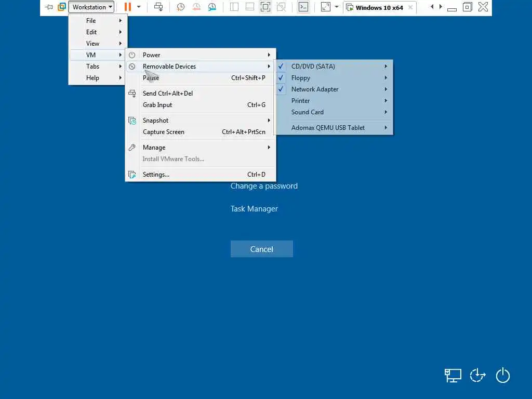Click the guest power button icon

pyautogui.click(x=503, y=376)
